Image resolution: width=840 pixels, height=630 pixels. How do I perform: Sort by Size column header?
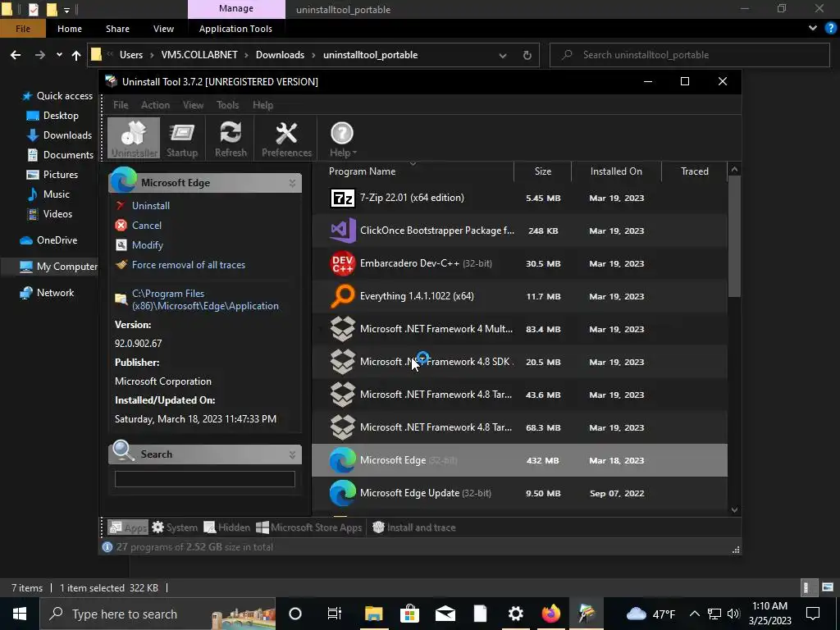tap(543, 171)
